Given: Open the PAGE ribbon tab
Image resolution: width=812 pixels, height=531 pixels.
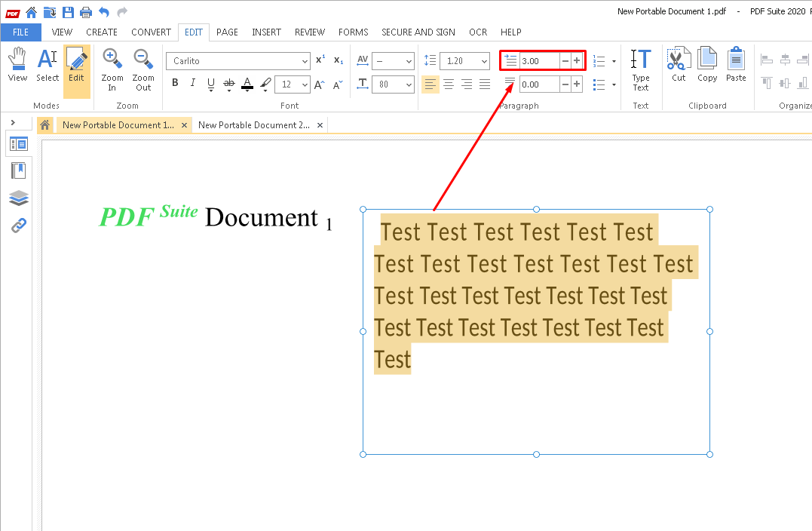Looking at the screenshot, I should coord(228,32).
